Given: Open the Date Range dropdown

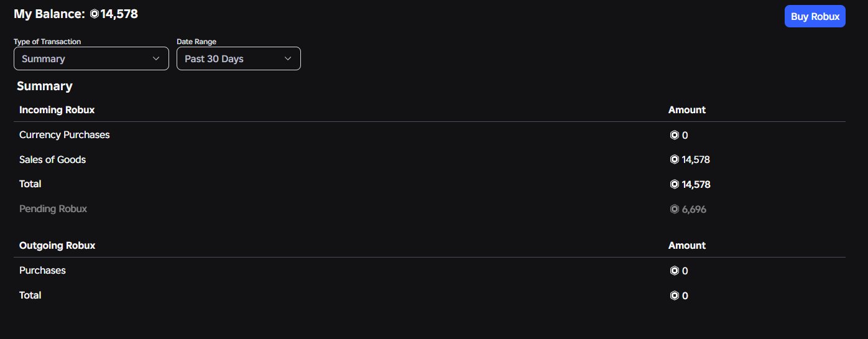Looking at the screenshot, I should (x=239, y=58).
